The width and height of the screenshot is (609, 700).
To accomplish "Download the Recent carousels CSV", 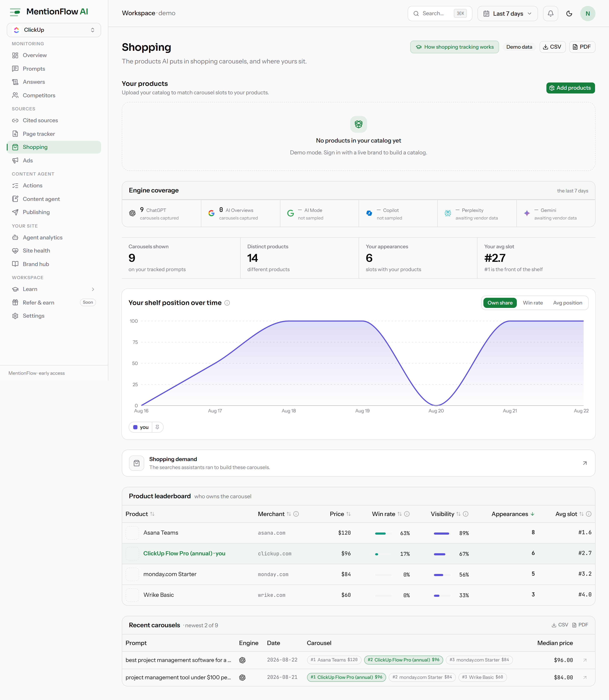I will (560, 625).
